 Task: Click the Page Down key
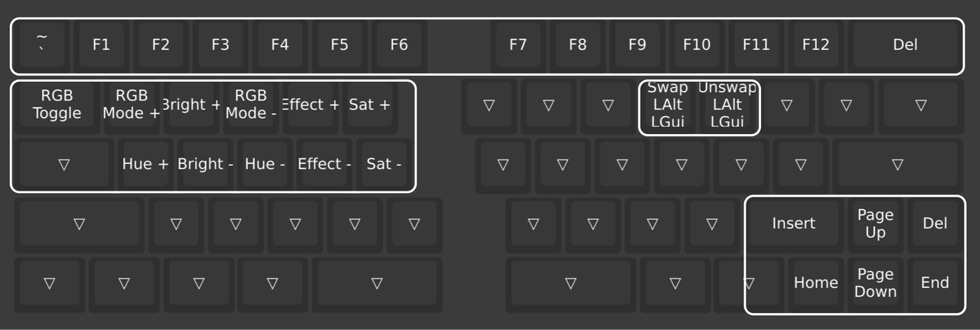pyautogui.click(x=875, y=283)
